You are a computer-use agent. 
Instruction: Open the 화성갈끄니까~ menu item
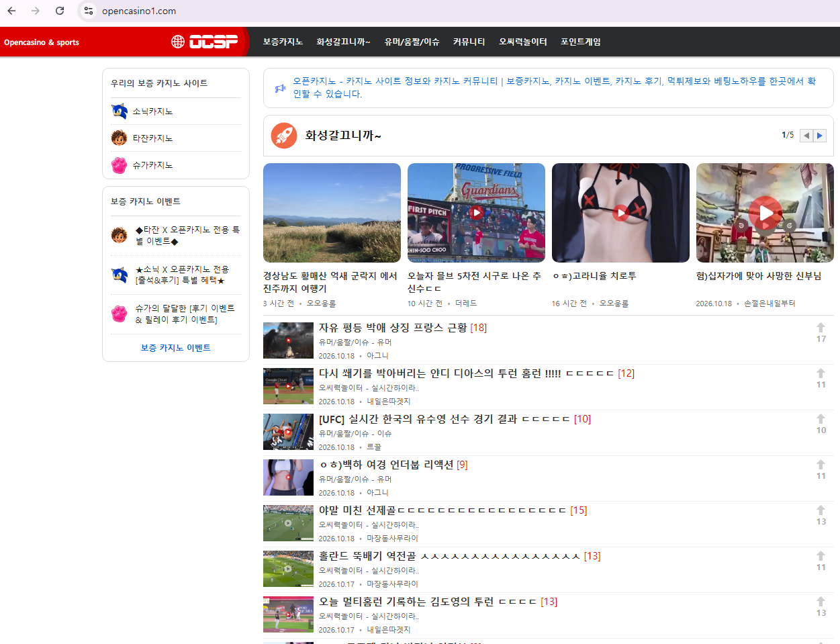click(x=343, y=42)
